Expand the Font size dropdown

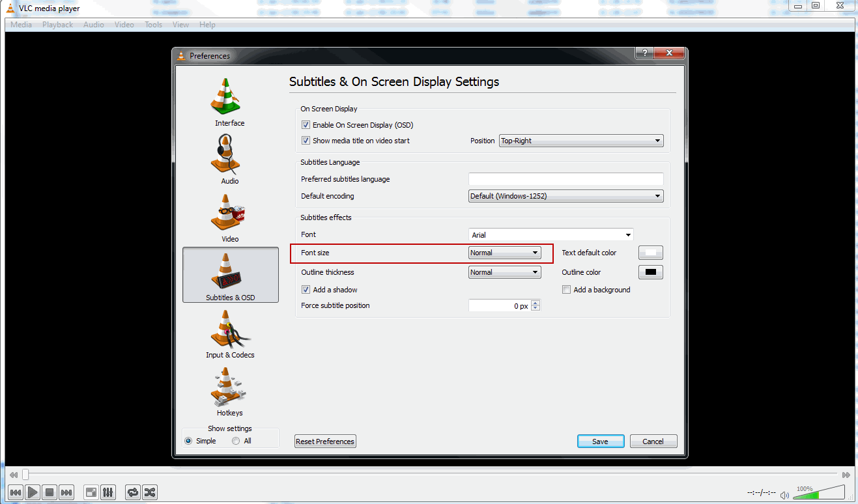coord(504,253)
